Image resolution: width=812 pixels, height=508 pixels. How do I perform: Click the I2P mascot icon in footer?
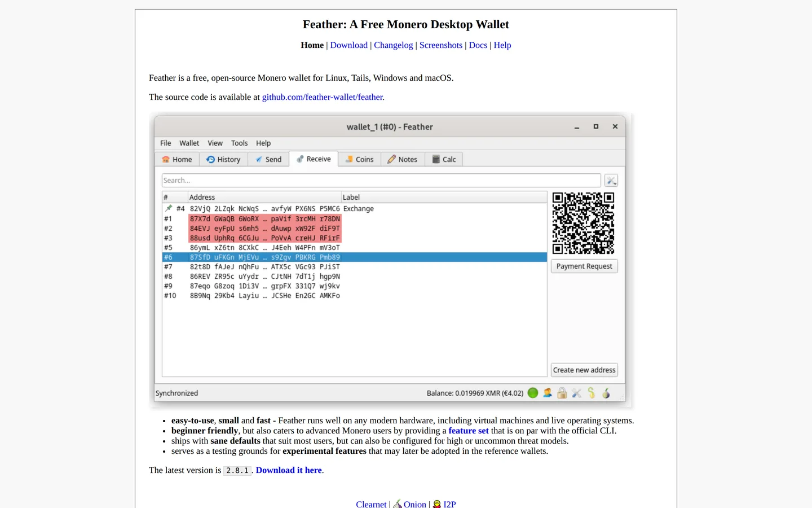click(x=437, y=504)
